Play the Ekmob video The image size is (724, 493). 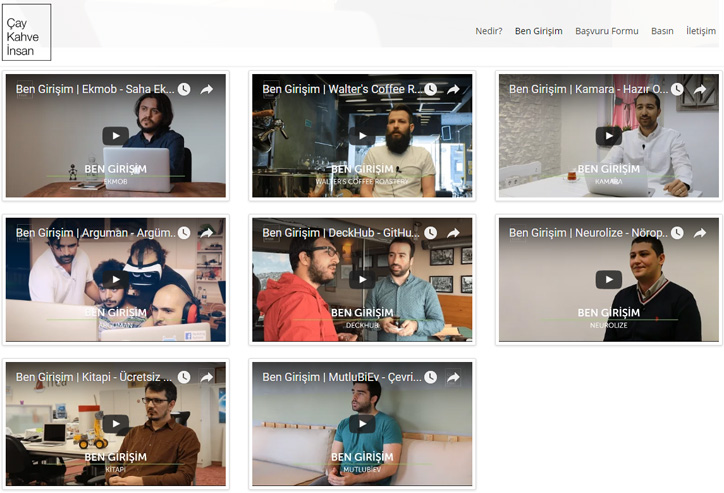tap(115, 136)
